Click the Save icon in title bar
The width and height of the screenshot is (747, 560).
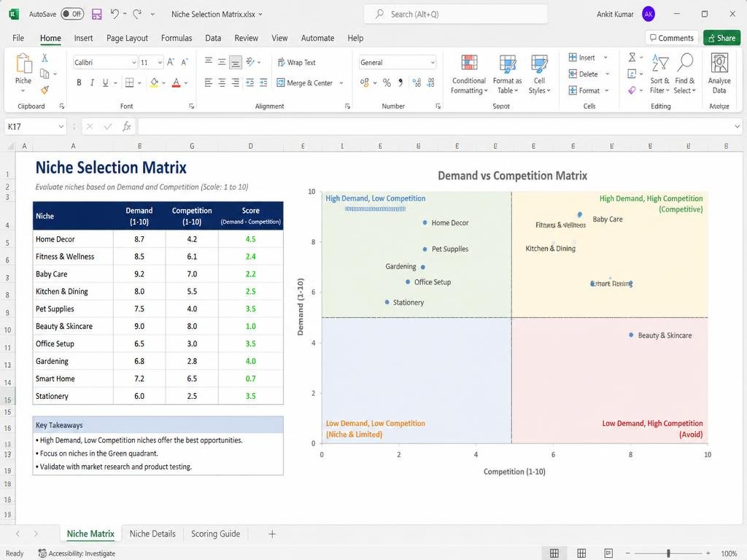(97, 15)
